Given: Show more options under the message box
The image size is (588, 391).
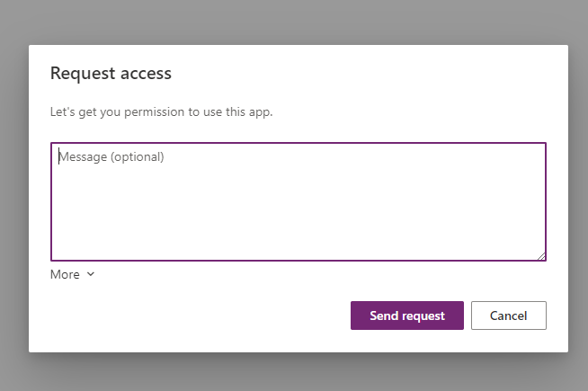Looking at the screenshot, I should pyautogui.click(x=73, y=275).
